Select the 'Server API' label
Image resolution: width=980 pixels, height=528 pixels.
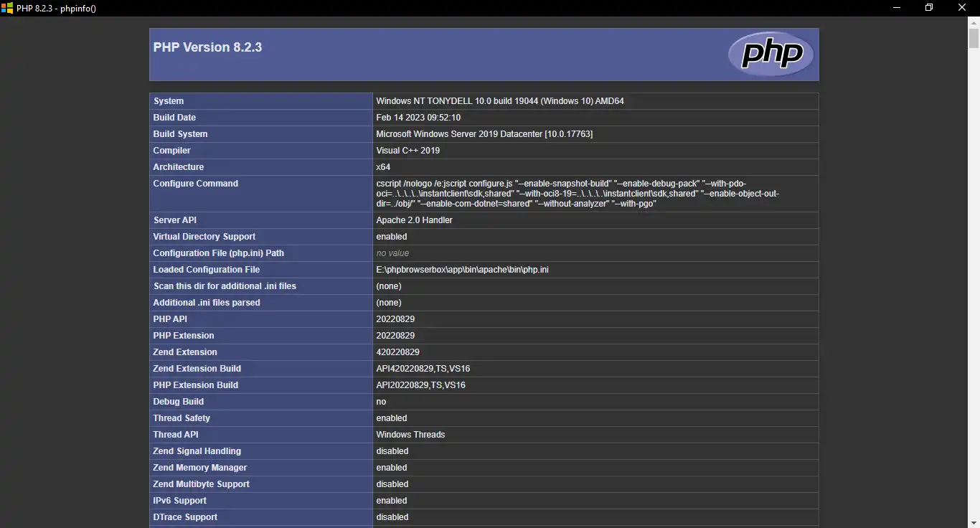click(174, 220)
